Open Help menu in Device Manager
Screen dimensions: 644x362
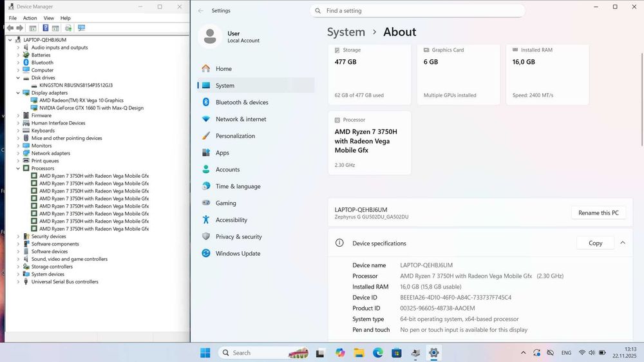65,18
